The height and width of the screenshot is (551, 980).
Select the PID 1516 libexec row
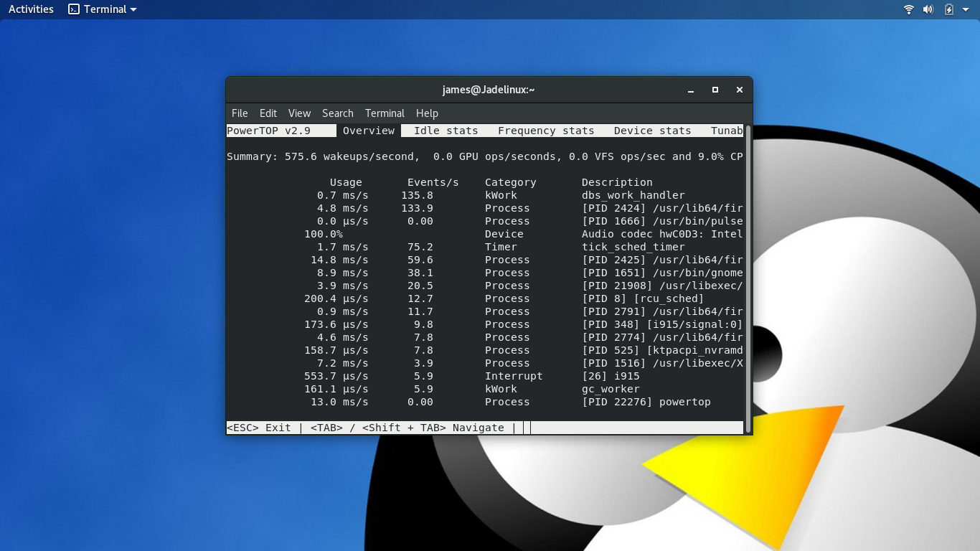[485, 363]
